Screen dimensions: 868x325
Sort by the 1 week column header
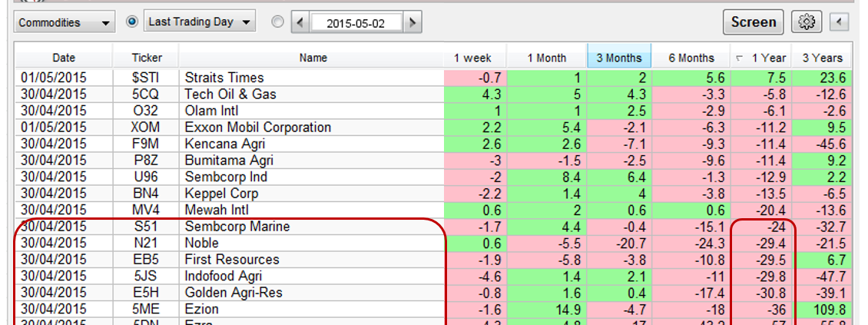pos(473,58)
